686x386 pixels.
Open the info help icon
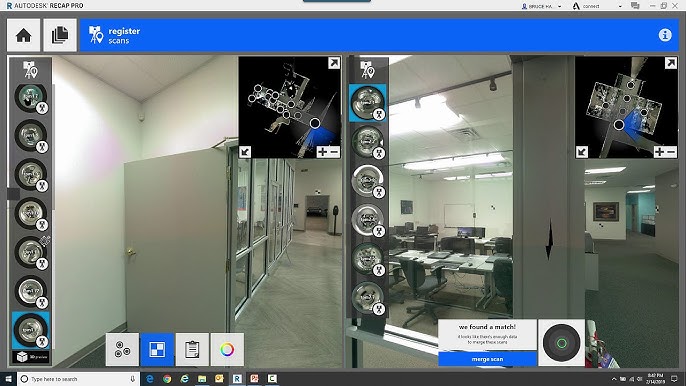(x=665, y=35)
